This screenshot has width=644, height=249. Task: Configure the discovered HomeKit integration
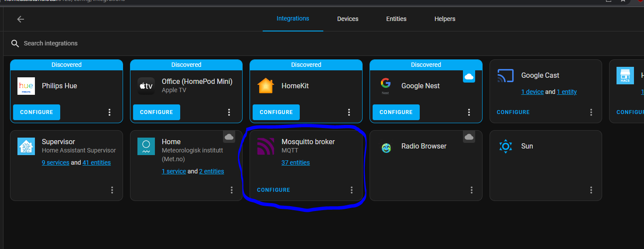(x=276, y=112)
